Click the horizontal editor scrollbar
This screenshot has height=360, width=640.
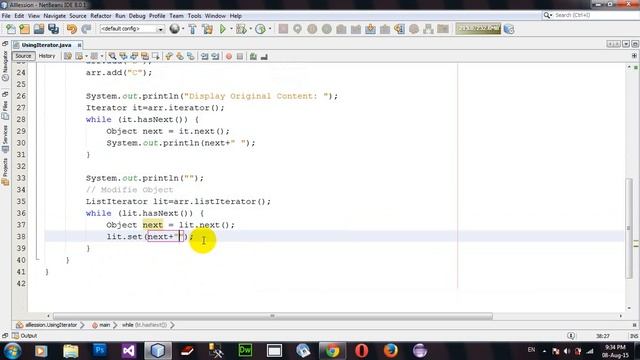pyautogui.click(x=273, y=316)
